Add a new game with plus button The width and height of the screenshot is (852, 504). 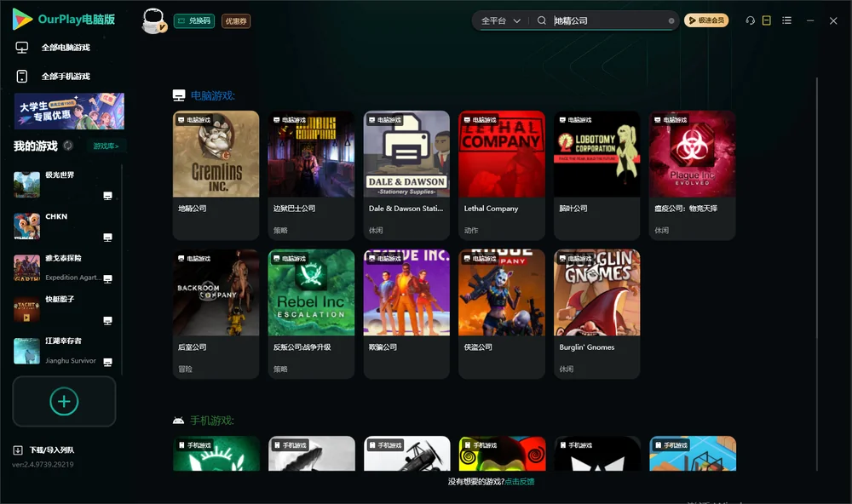click(64, 401)
